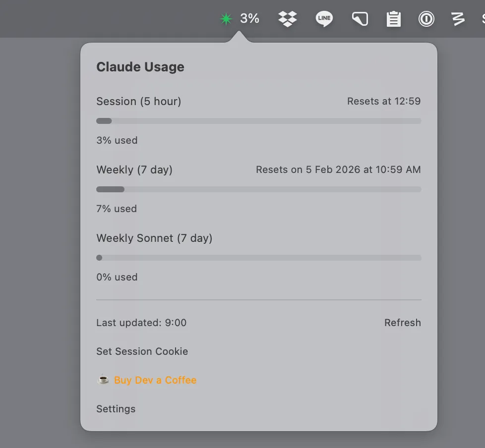The height and width of the screenshot is (448, 485).
Task: Click the Weekly Sonnet progress bar
Action: coord(258,258)
